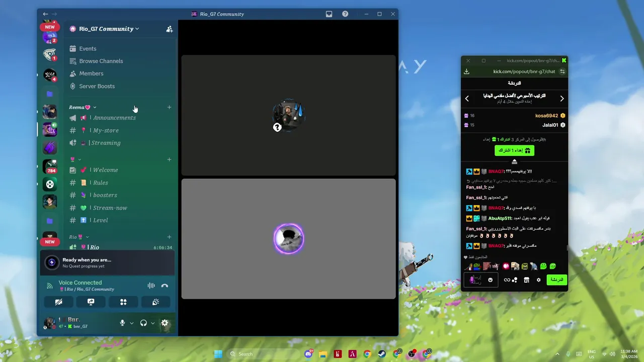644x362 pixels.
Task: Open noise suppression waveform icon
Action: click(x=151, y=286)
